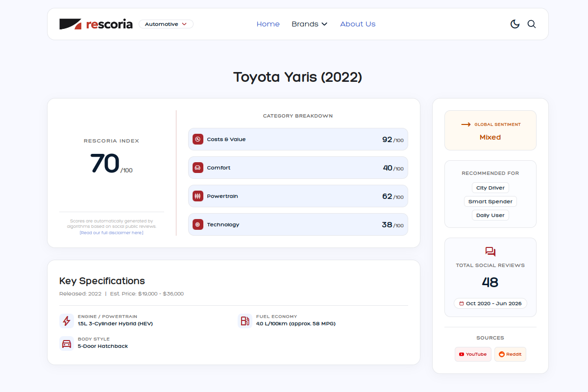The height and width of the screenshot is (392, 588).
Task: Toggle dark mode moon icon
Action: 515,24
